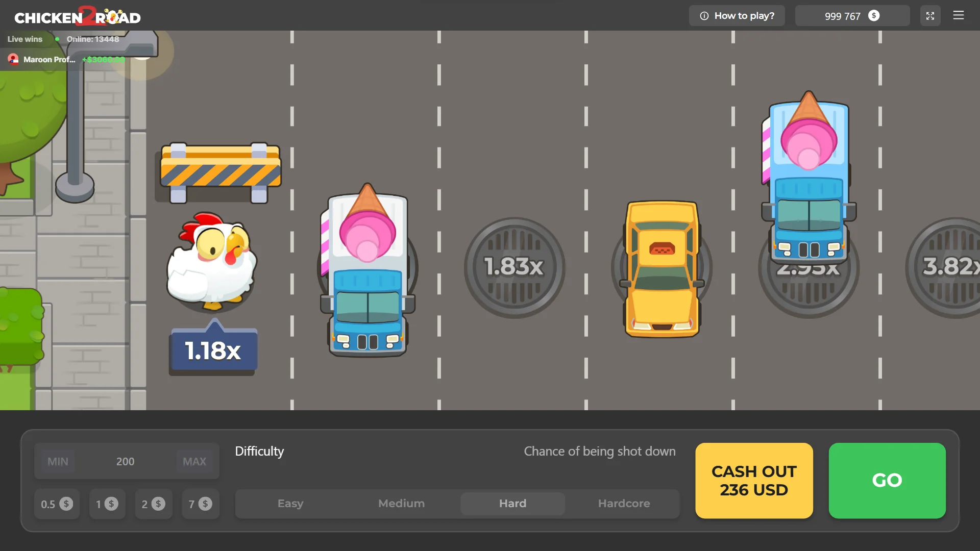Click the striped road barrier
The height and width of the screenshot is (551, 980).
[220, 172]
